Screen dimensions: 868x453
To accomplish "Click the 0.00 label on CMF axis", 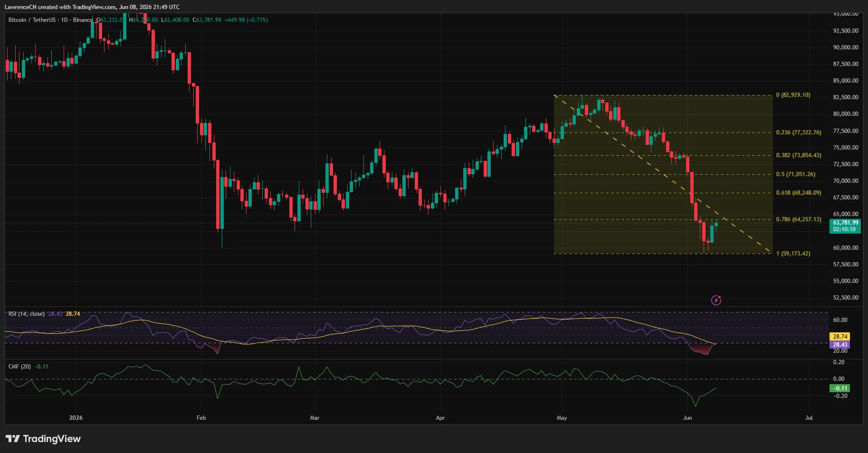I will click(x=839, y=379).
